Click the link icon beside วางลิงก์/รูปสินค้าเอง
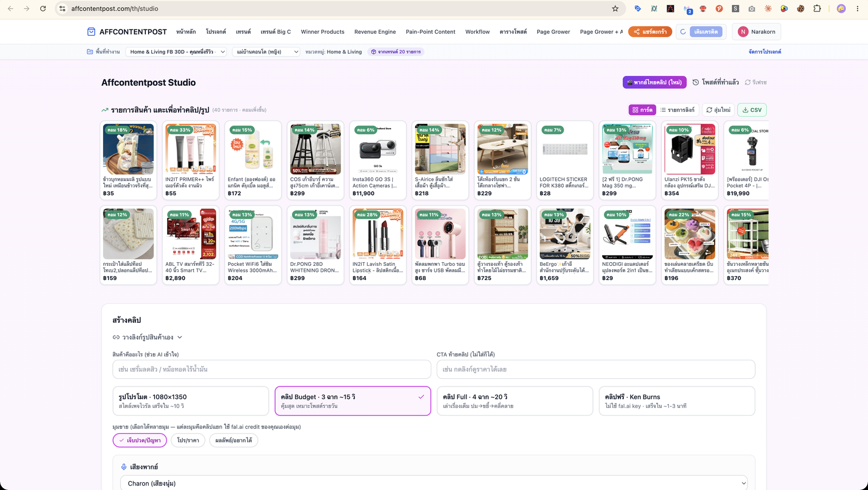Image resolution: width=868 pixels, height=490 pixels. (116, 337)
